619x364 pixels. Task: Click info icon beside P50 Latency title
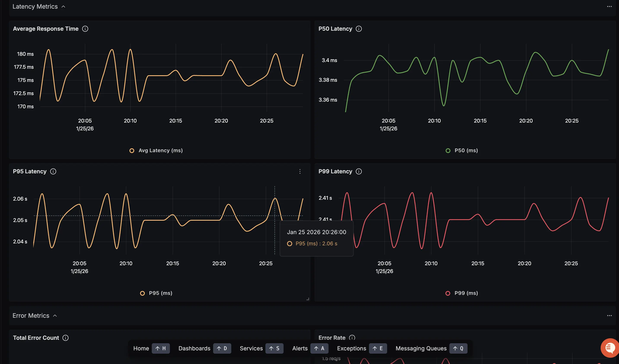click(359, 29)
